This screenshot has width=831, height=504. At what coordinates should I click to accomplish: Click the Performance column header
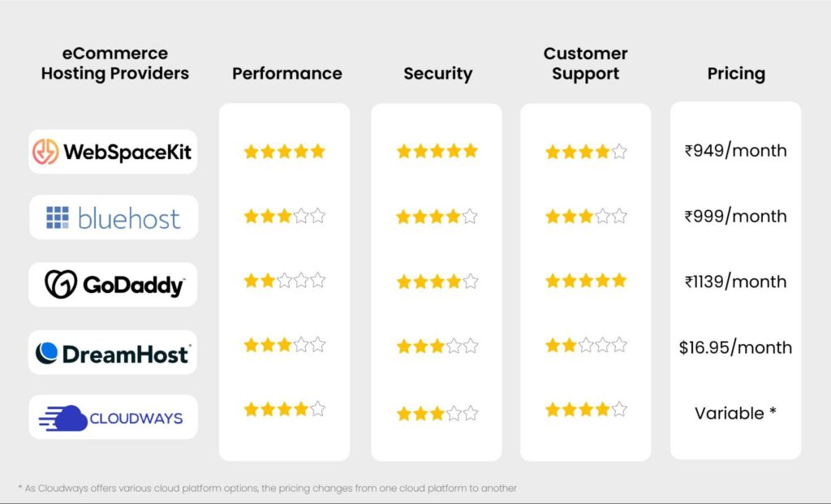tap(287, 74)
